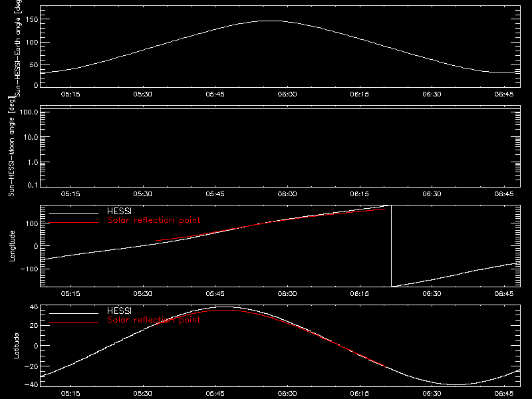This screenshot has width=532, height=399.
Task: Click the Longitude axis label
Action: tap(12, 246)
